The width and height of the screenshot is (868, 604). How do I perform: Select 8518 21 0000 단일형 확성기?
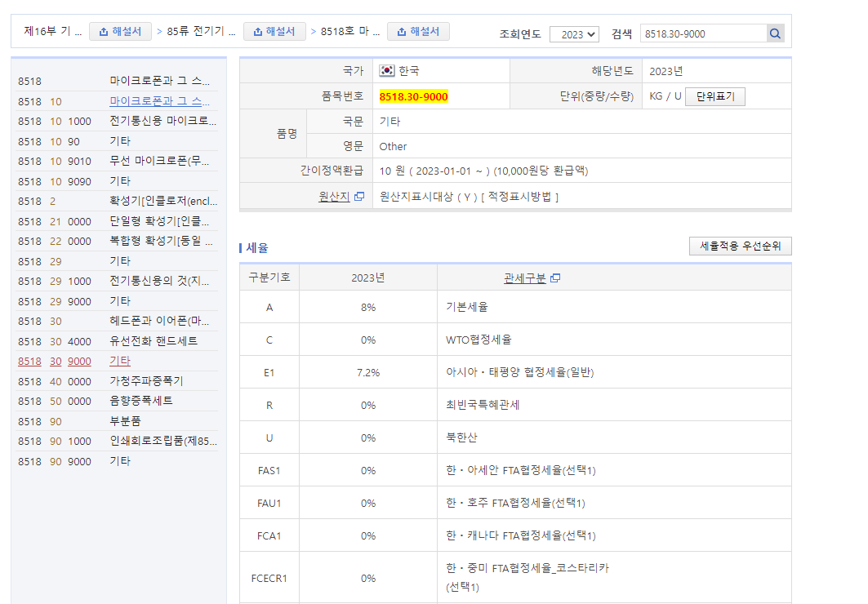point(160,221)
